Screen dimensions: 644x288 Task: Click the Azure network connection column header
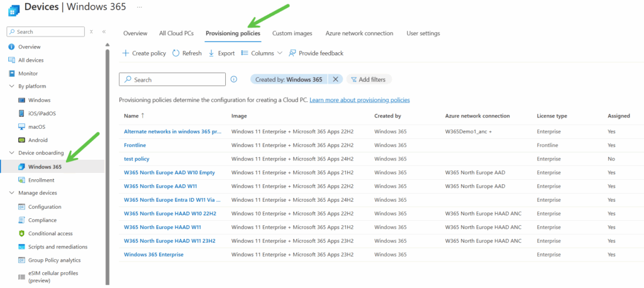[x=477, y=116]
